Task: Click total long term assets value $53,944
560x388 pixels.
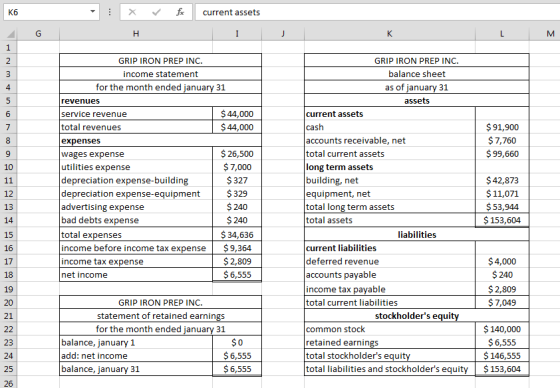Action: [x=502, y=207]
